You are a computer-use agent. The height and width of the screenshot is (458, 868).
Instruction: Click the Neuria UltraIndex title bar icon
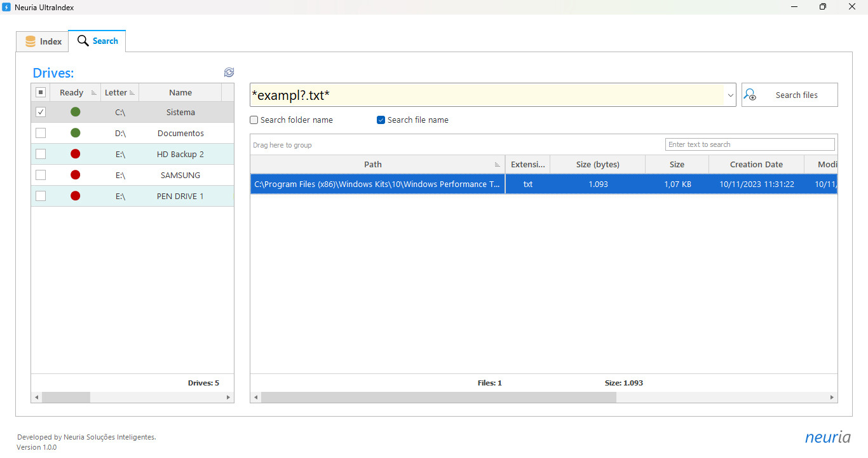tap(6, 7)
